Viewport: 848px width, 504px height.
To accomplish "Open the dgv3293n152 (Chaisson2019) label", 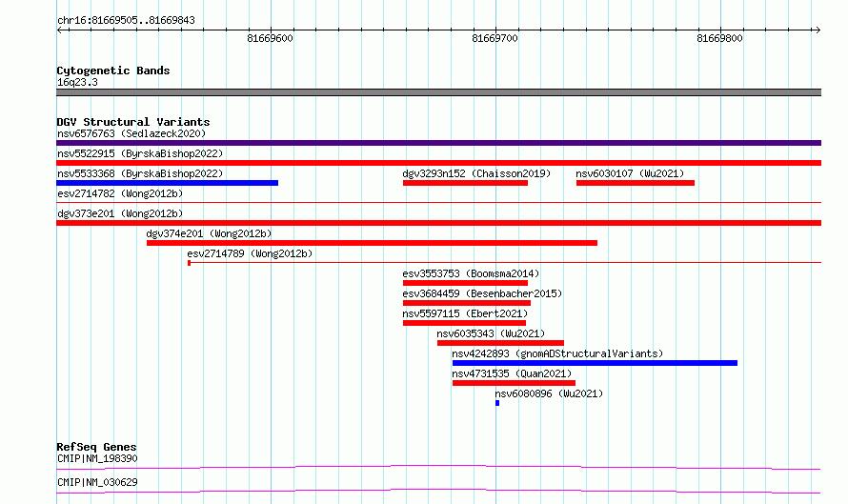I will click(x=476, y=173).
